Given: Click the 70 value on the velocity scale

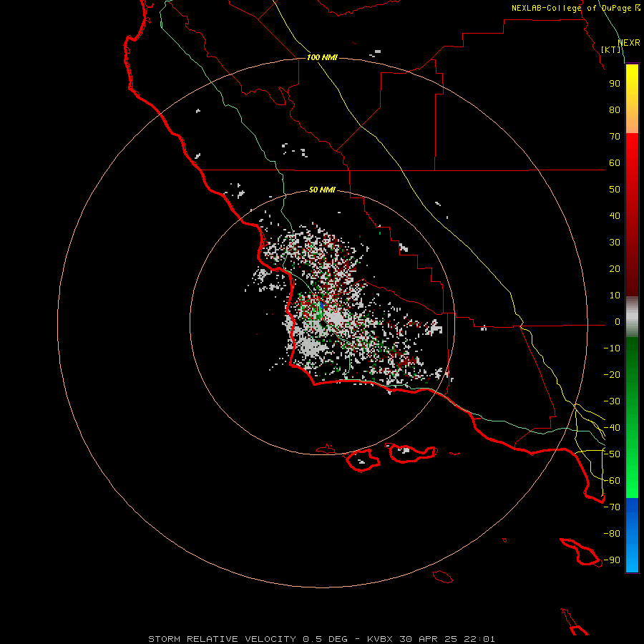Looking at the screenshot, I should 615,137.
